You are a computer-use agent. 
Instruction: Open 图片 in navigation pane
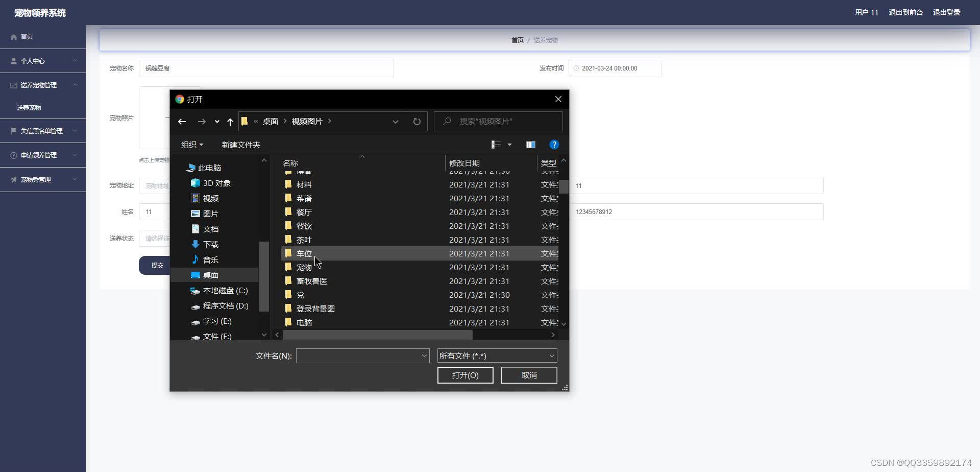(205, 214)
